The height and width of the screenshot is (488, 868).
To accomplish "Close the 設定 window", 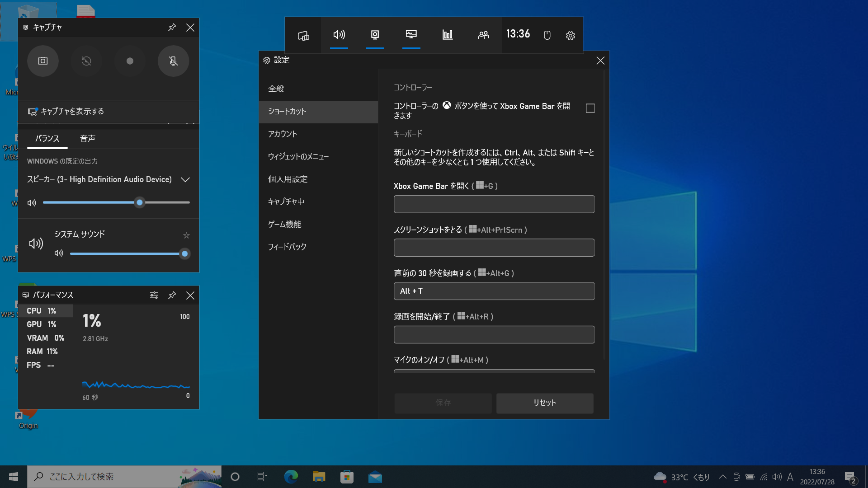I will click(x=600, y=61).
